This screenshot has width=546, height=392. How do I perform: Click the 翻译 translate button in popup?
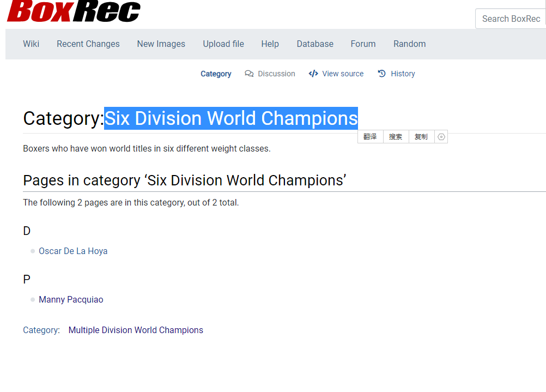[370, 137]
